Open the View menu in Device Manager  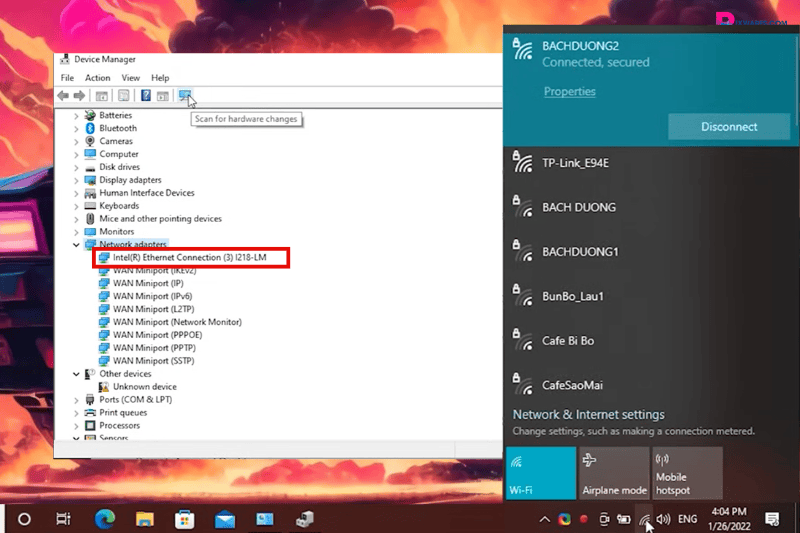point(130,78)
